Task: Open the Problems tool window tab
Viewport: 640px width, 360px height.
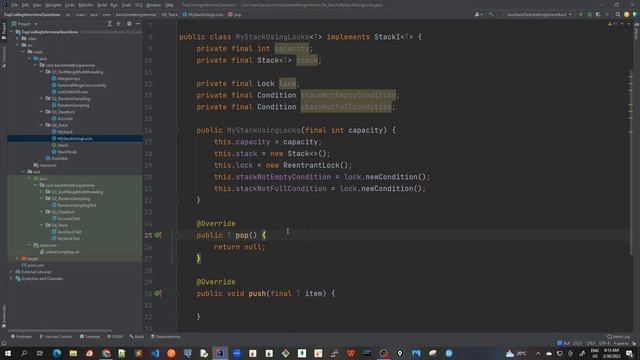Action: pyautogui.click(x=21, y=337)
